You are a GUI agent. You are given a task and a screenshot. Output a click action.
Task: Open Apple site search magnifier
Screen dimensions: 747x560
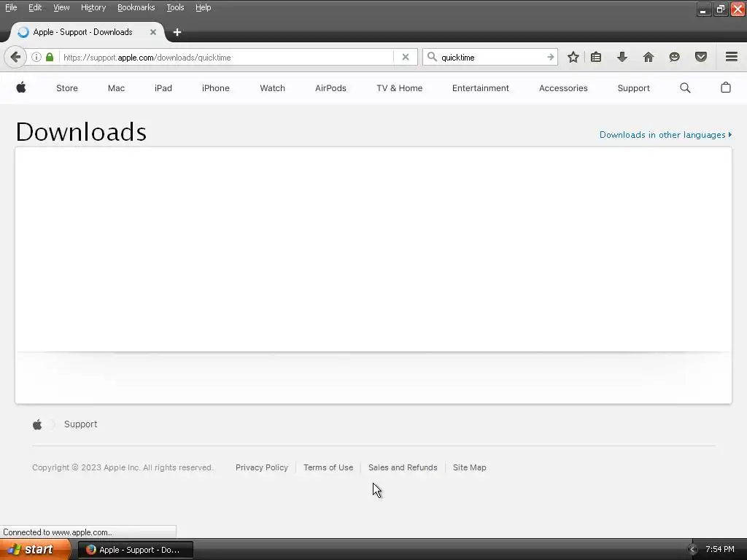coord(685,87)
